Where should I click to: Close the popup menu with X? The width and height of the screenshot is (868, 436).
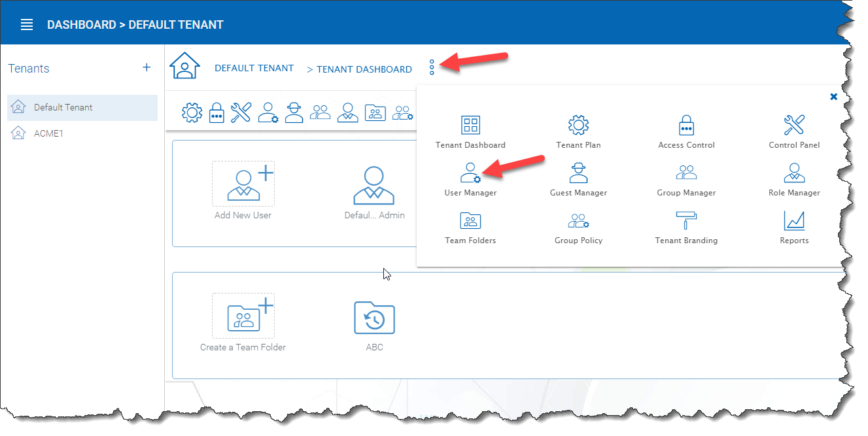[833, 96]
